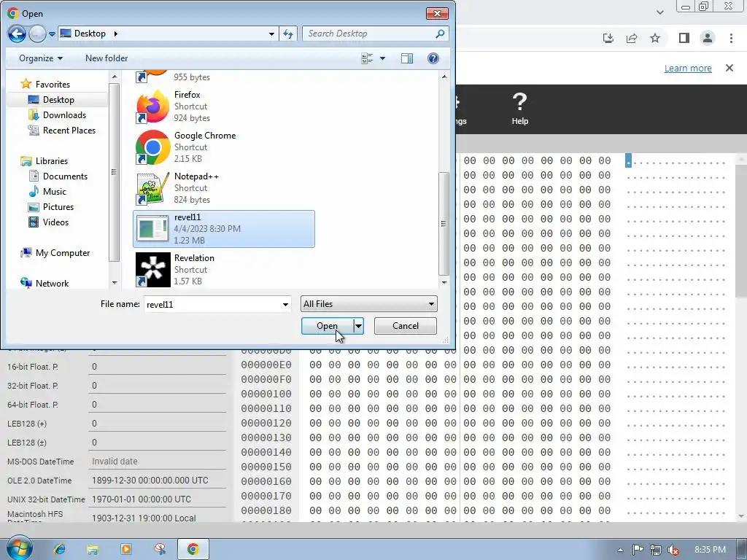Open the view options dropdown arrow
Screen dimensions: 747x560
382,58
